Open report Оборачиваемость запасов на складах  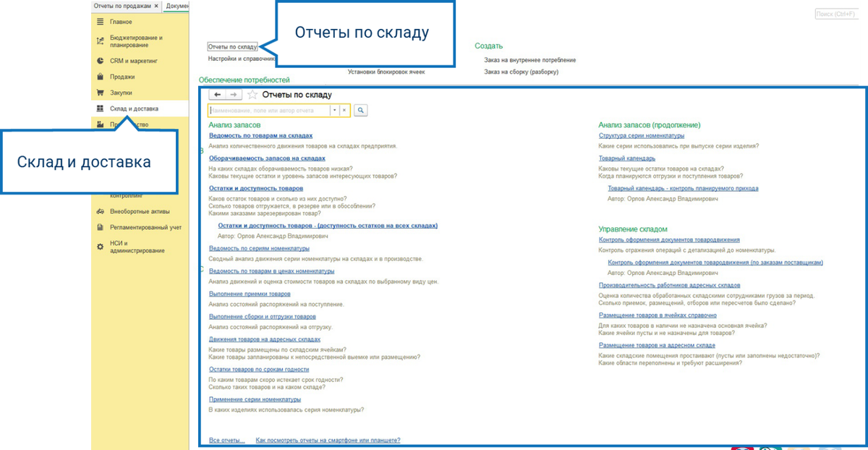click(x=267, y=158)
